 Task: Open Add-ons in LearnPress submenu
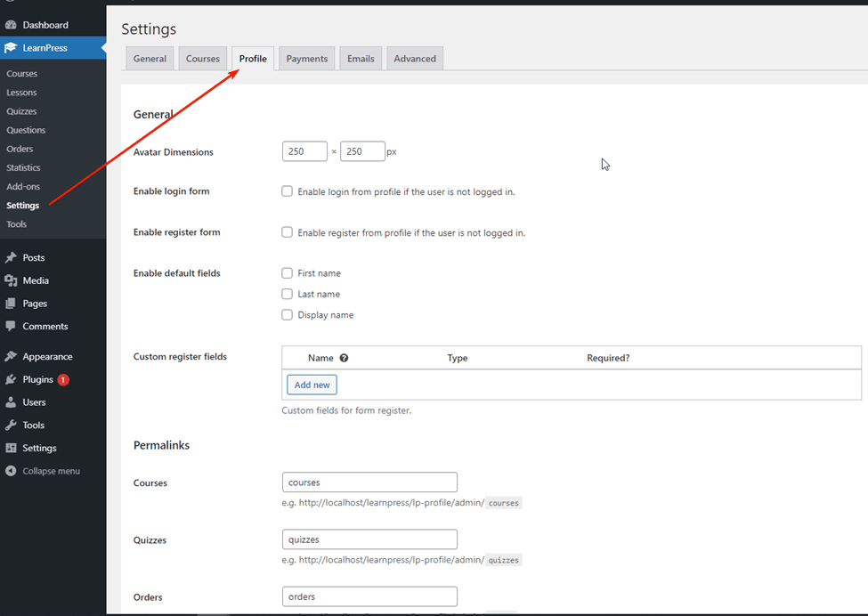click(23, 187)
